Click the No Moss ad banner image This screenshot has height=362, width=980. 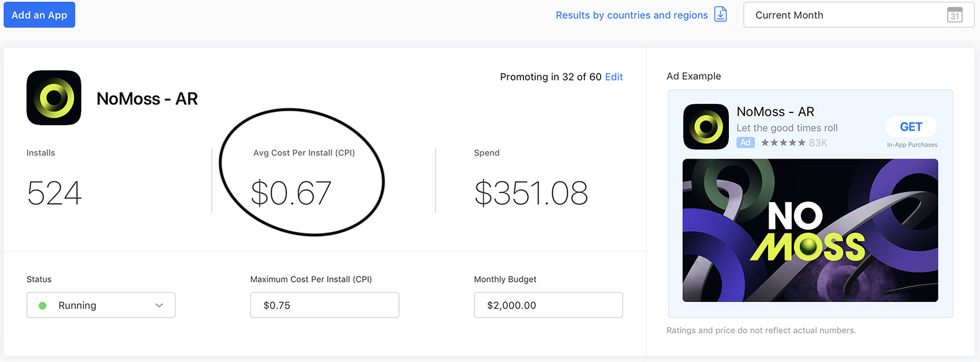(810, 230)
